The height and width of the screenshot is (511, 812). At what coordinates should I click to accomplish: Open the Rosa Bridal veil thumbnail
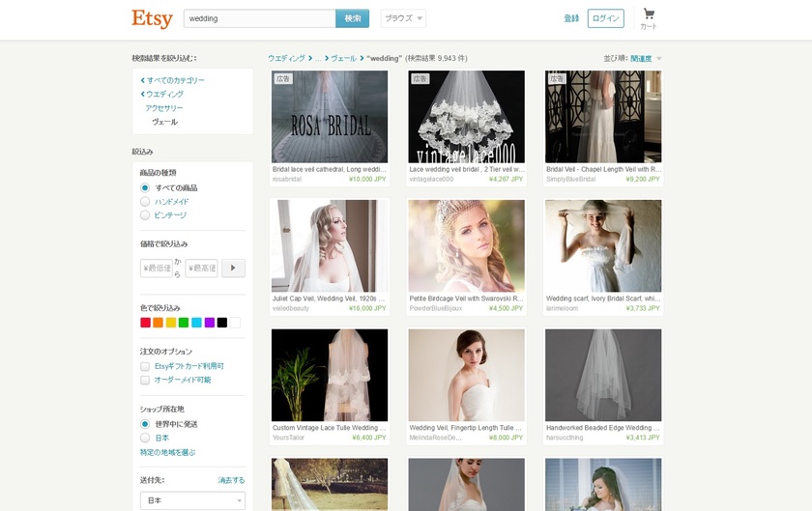[330, 117]
